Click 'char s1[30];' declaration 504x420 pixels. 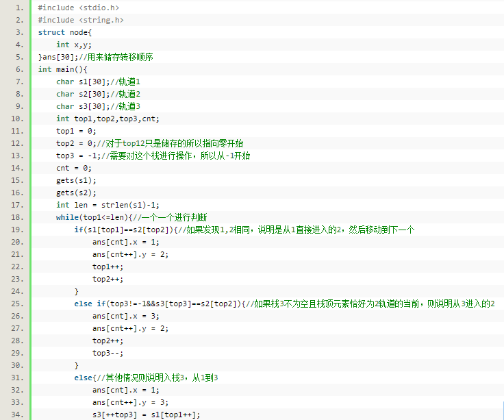(x=83, y=82)
